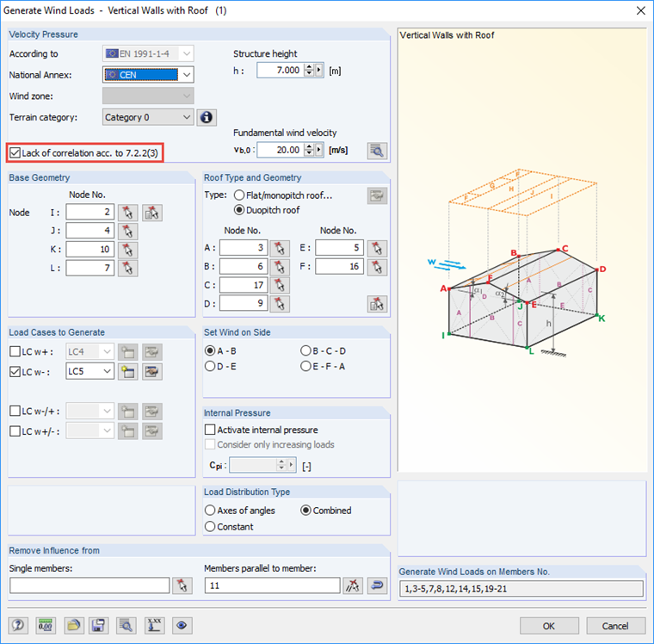
Task: Pick node J graphically
Action: click(127, 232)
